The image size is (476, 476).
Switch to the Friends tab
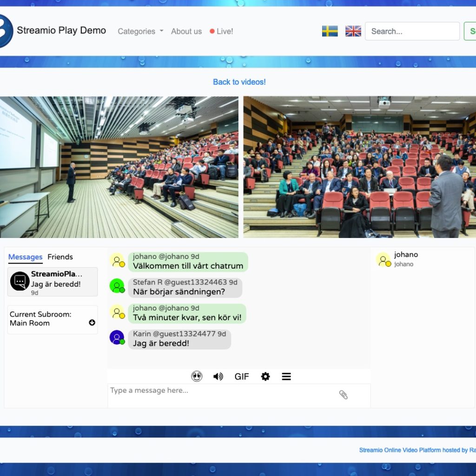pyautogui.click(x=60, y=257)
